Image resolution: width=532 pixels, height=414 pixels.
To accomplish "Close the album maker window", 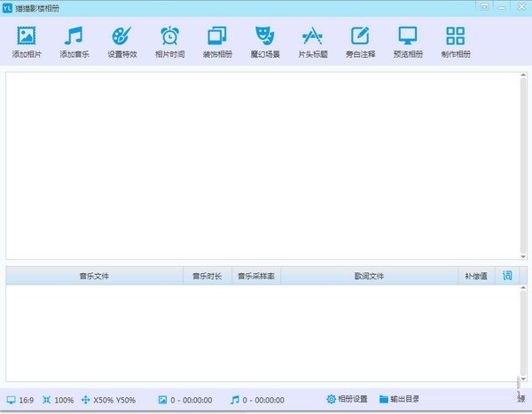I will 521,6.
